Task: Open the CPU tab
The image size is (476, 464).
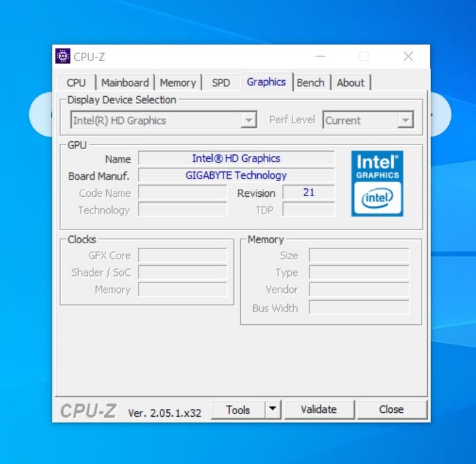Action: 76,83
